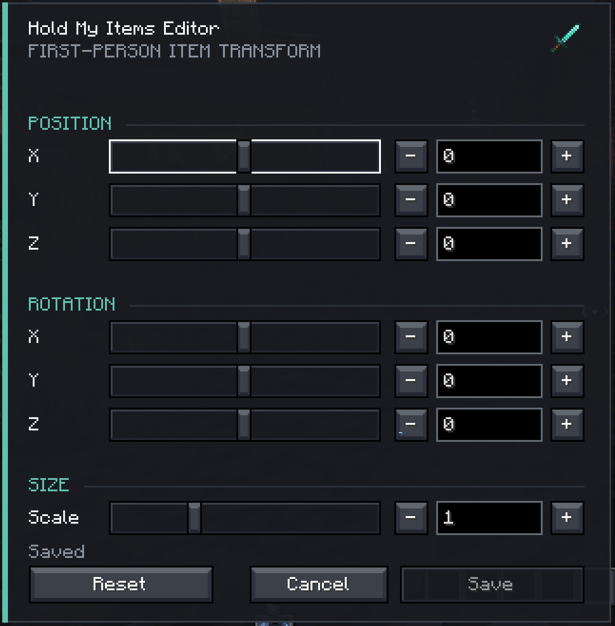Increase Position Z with plus button
The height and width of the screenshot is (626, 615).
(567, 244)
